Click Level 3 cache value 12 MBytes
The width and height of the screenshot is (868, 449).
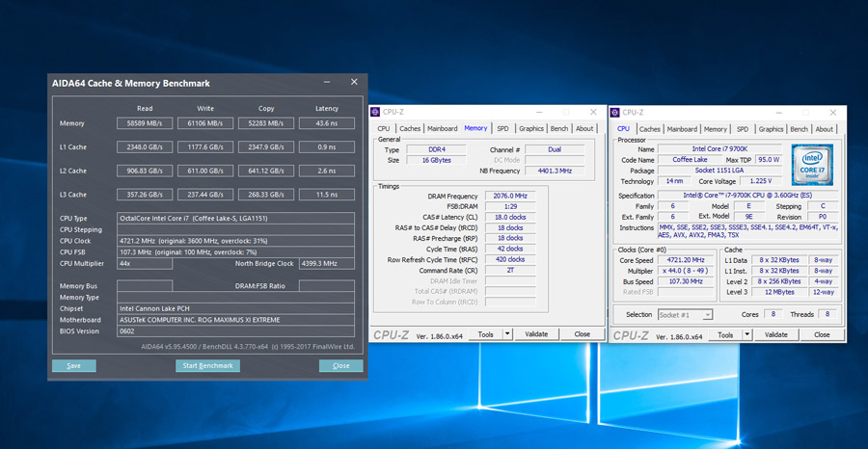(779, 292)
